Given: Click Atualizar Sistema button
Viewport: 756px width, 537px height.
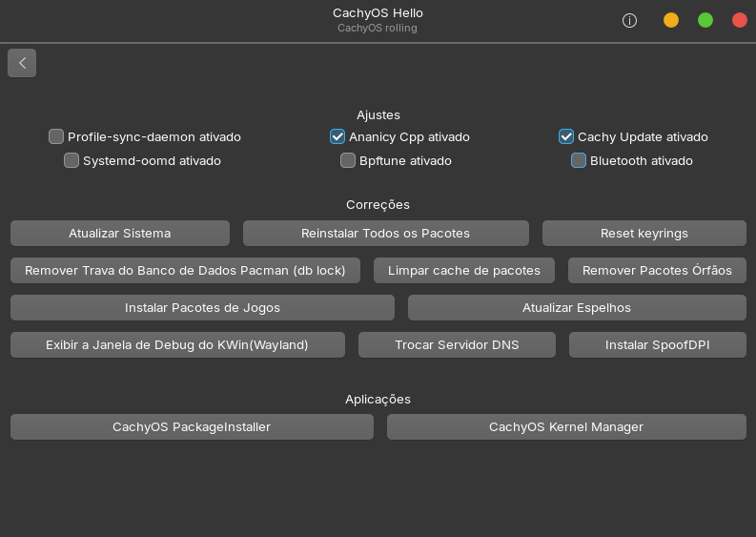Looking at the screenshot, I should 120,234.
